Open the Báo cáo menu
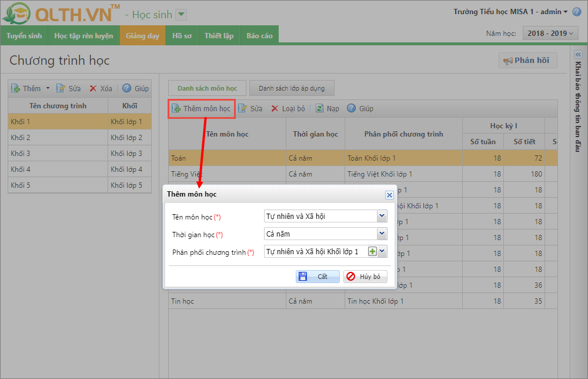 (259, 36)
